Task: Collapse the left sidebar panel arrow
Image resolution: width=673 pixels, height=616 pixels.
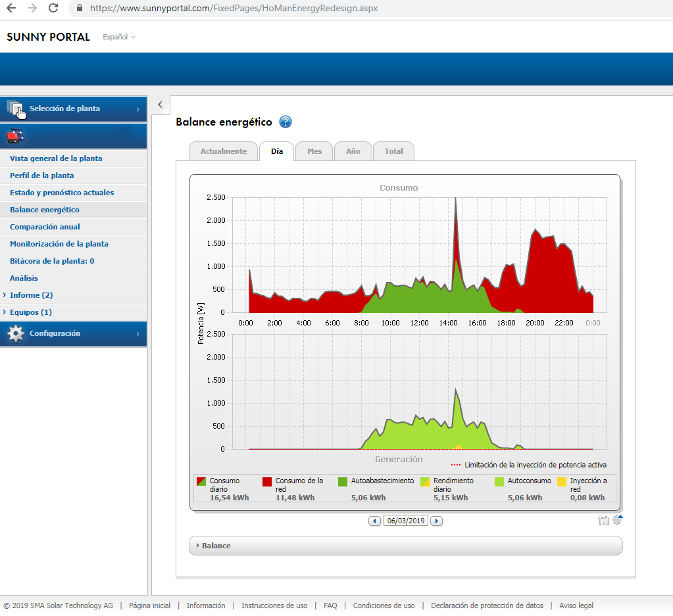Action: tap(161, 105)
